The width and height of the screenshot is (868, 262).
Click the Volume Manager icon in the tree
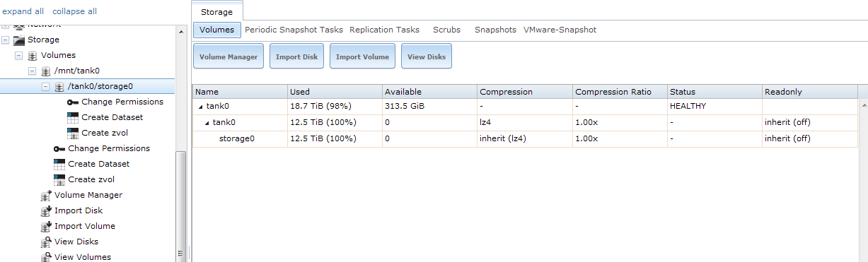coord(46,195)
